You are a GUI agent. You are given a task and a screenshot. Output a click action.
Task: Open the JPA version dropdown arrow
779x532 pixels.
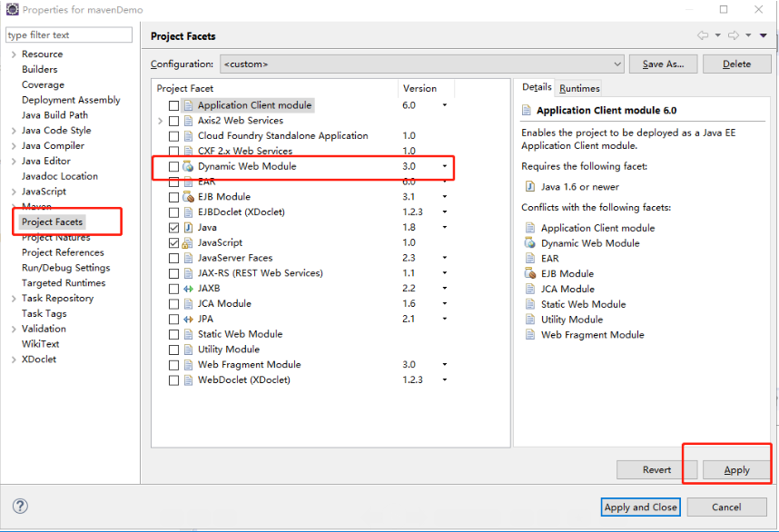(445, 319)
